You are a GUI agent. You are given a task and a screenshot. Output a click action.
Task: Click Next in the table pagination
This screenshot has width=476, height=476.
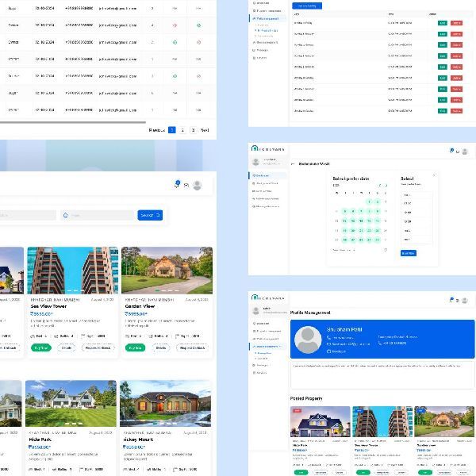(x=204, y=129)
